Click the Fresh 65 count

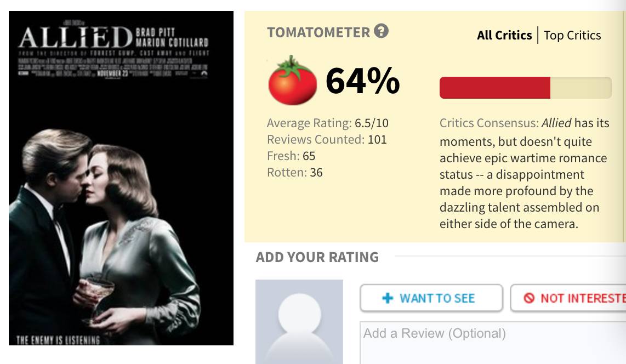click(291, 156)
